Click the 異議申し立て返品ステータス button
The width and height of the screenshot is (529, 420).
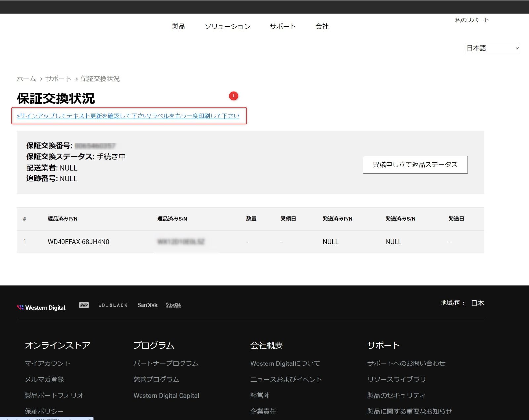(415, 165)
